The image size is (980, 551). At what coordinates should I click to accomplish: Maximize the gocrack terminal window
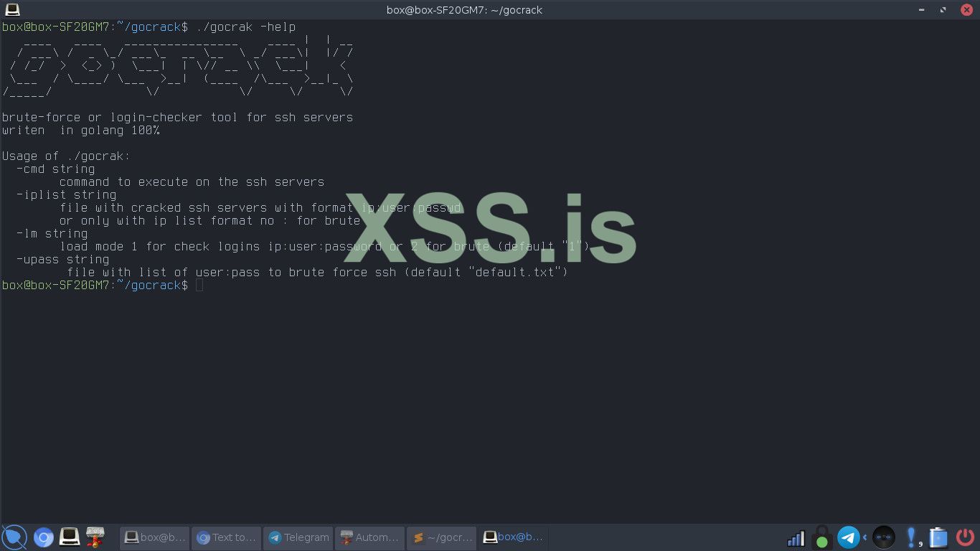pyautogui.click(x=944, y=10)
